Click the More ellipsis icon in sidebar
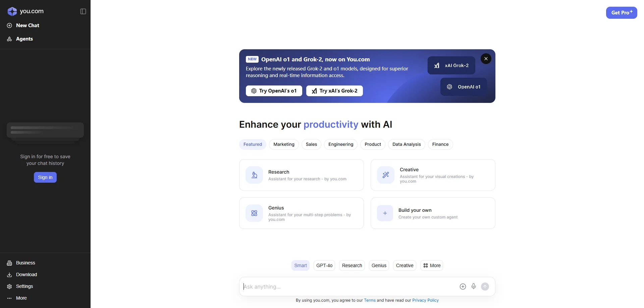The height and width of the screenshot is (308, 644). 9,298
